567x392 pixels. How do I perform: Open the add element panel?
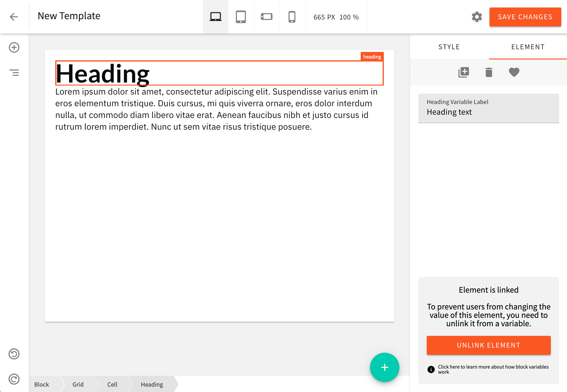14,47
